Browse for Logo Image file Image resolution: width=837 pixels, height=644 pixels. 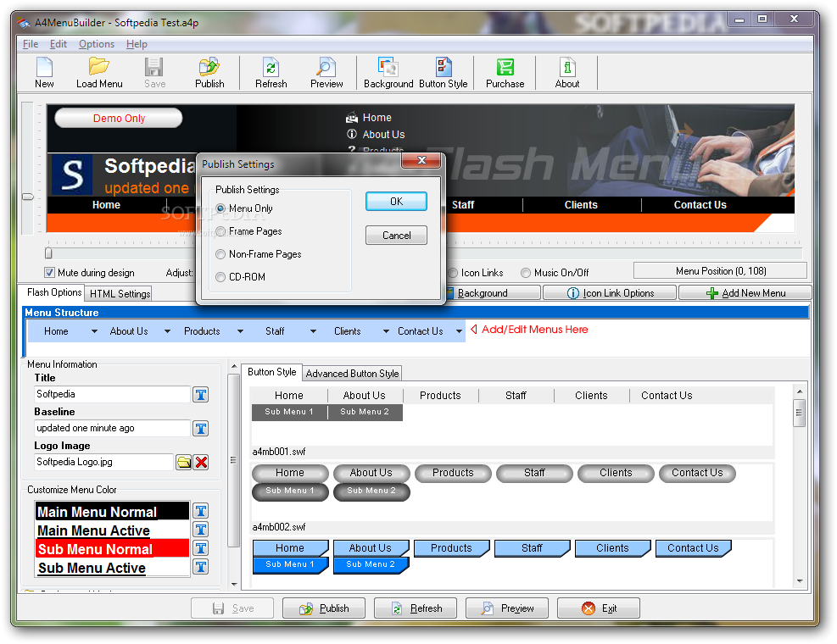pyautogui.click(x=184, y=462)
